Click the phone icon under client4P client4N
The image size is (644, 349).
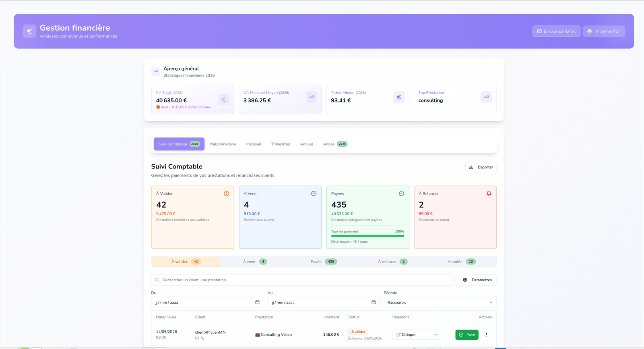tap(202, 338)
